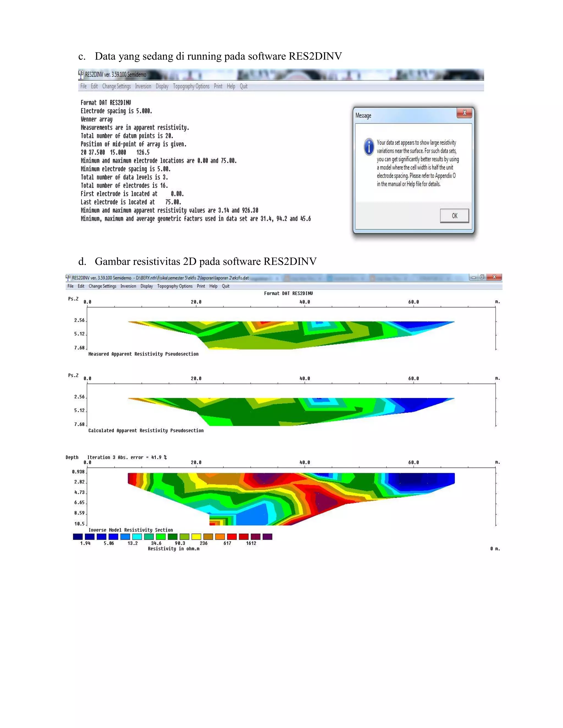
Task: Click RES2DINV app icon in lower titlebar
Action: [x=68, y=277]
